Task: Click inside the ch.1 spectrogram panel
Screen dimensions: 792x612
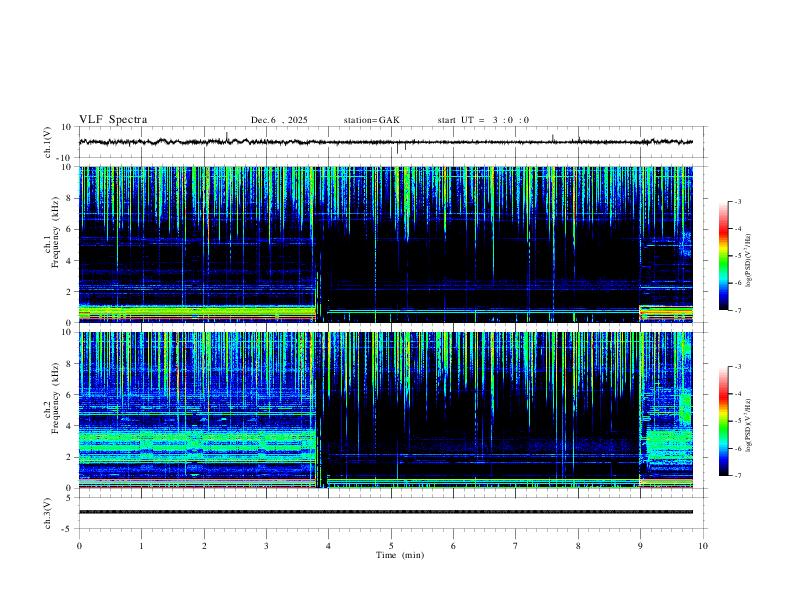Action: coord(386,244)
